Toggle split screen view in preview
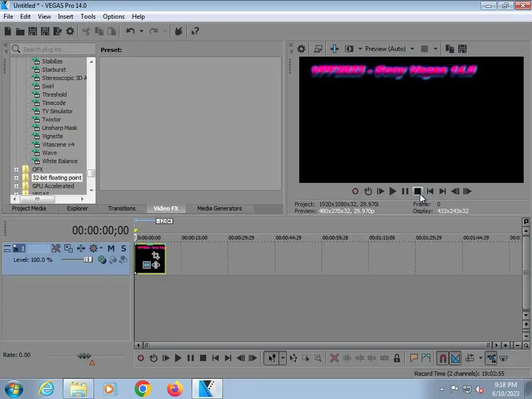This screenshot has width=532, height=399. (349, 49)
